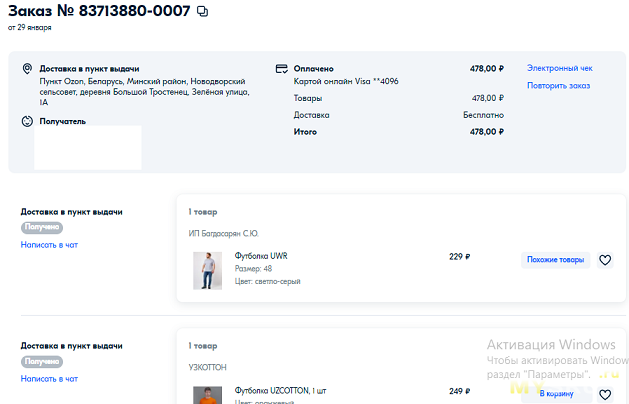Click the Получатель label
The width and height of the screenshot is (629, 404).
coord(63,121)
